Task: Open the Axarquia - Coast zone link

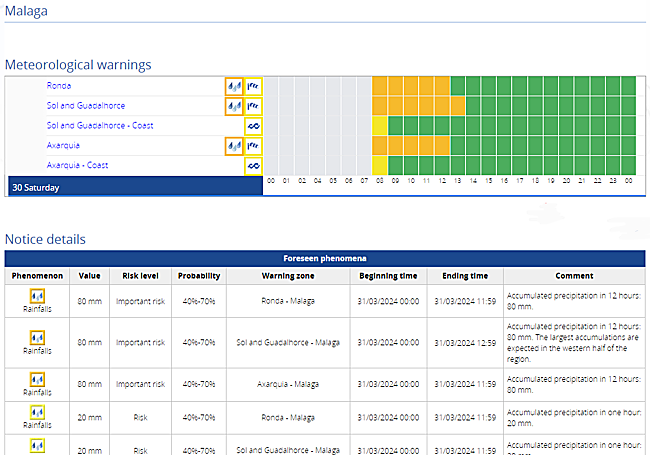Action: (x=77, y=166)
